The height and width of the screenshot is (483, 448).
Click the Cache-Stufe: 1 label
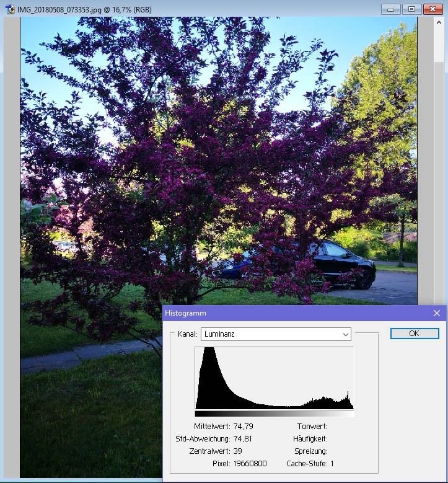(x=310, y=464)
